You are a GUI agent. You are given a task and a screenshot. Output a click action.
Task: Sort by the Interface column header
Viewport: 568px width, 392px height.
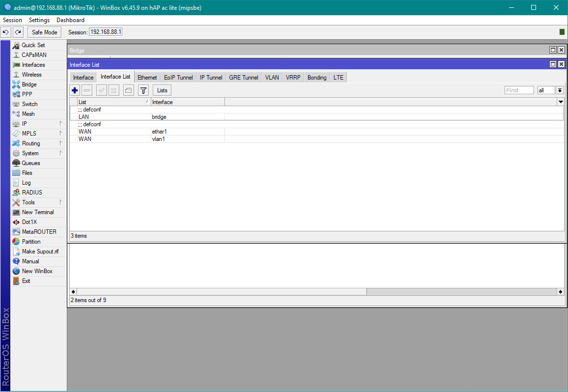(188, 102)
